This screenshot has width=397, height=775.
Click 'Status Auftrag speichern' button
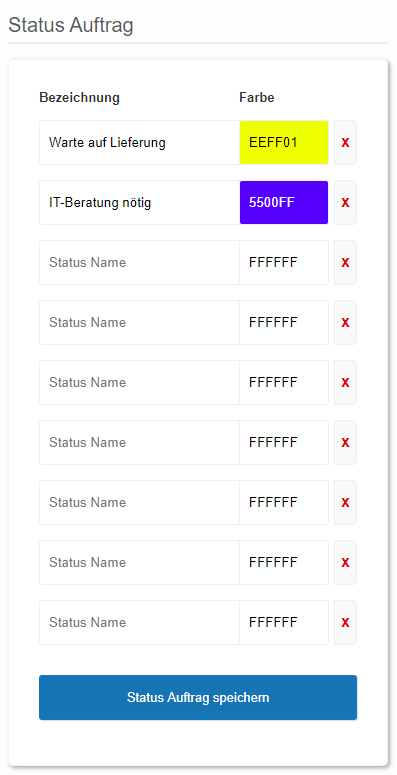(198, 697)
